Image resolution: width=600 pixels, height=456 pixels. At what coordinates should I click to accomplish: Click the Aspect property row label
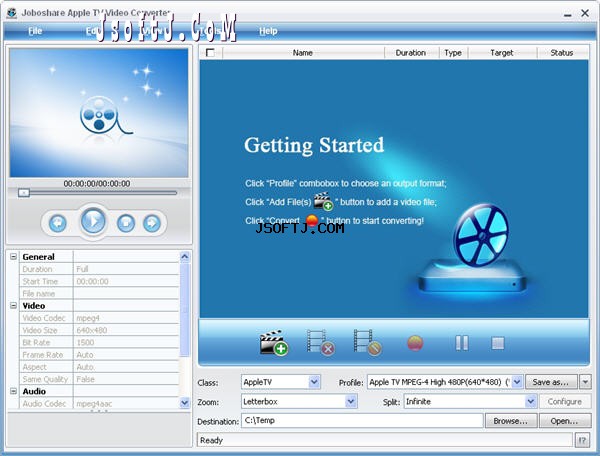34,367
